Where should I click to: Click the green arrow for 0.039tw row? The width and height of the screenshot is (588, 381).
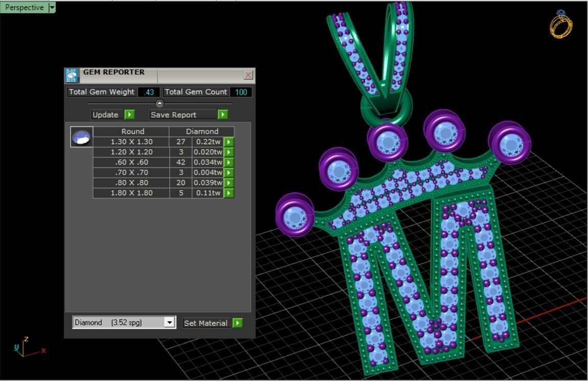click(x=229, y=183)
